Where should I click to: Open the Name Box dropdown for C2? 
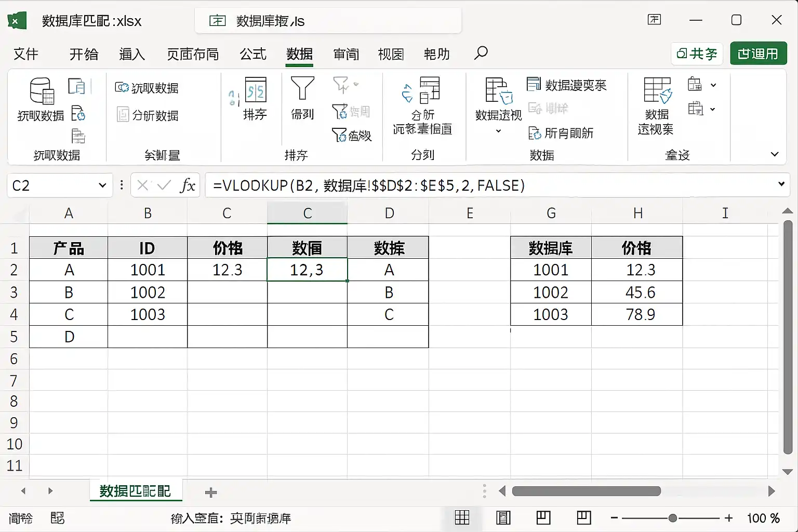[x=102, y=185]
